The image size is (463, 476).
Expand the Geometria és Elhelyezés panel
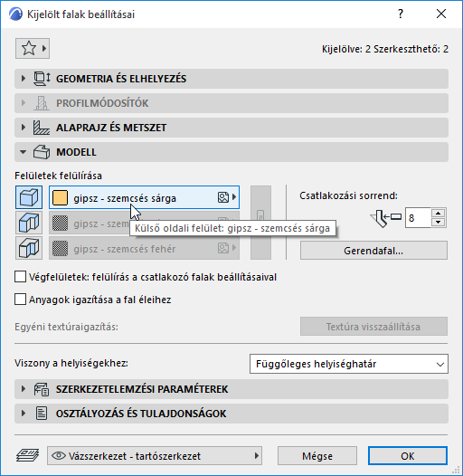pyautogui.click(x=24, y=79)
